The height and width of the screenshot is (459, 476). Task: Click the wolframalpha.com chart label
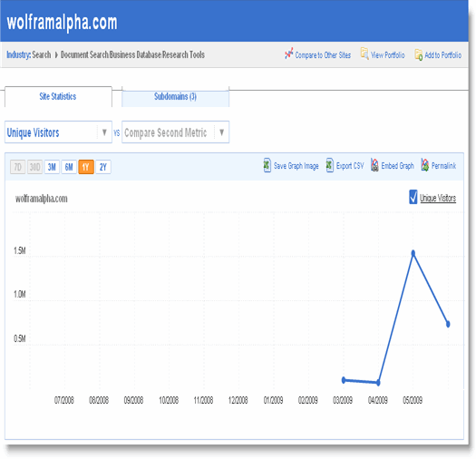point(42,199)
